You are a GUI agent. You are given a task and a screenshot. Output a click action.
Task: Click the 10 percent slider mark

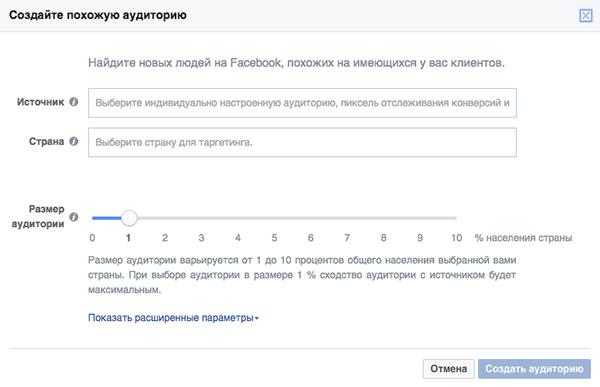pyautogui.click(x=457, y=238)
